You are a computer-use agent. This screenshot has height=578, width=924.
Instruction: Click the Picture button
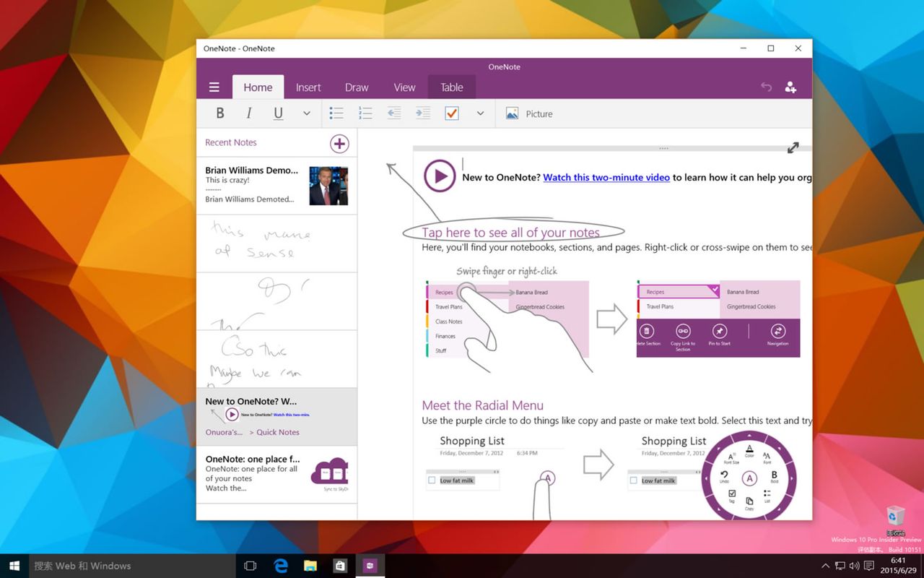[x=529, y=113]
